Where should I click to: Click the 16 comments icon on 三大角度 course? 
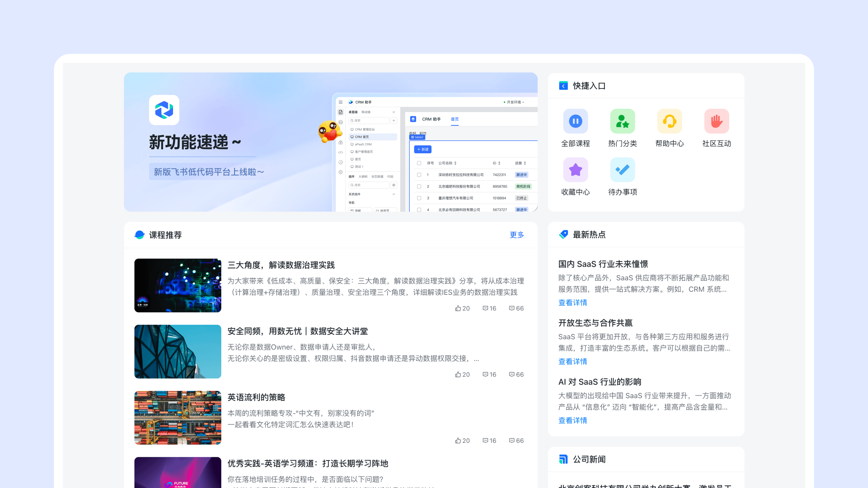pos(485,308)
